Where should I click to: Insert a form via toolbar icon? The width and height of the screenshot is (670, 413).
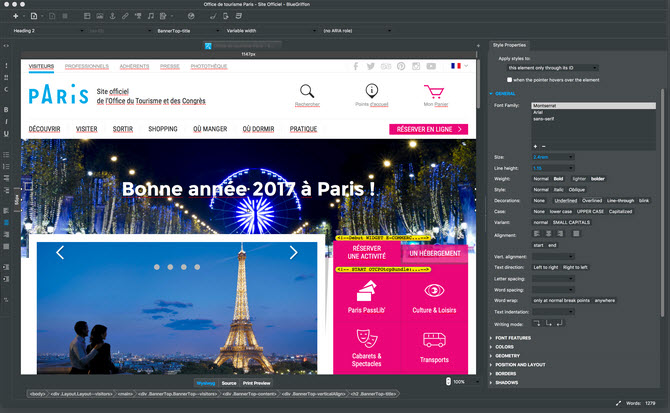click(163, 16)
